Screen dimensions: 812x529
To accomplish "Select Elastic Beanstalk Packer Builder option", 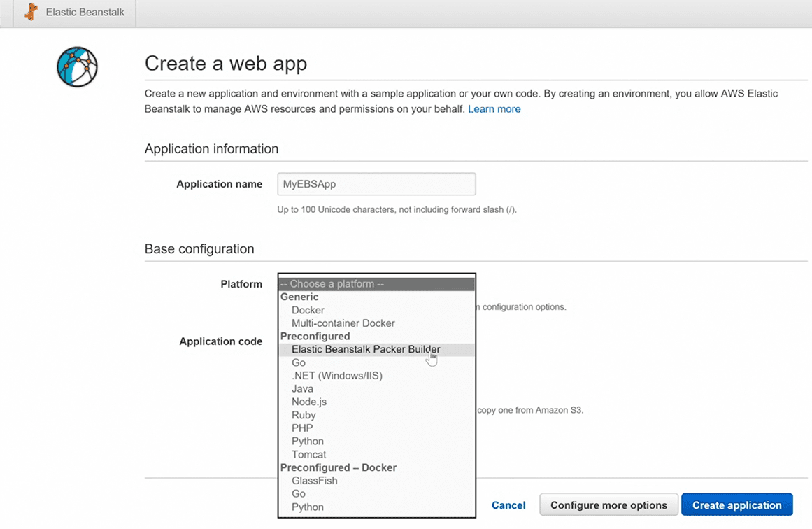I will pos(365,349).
